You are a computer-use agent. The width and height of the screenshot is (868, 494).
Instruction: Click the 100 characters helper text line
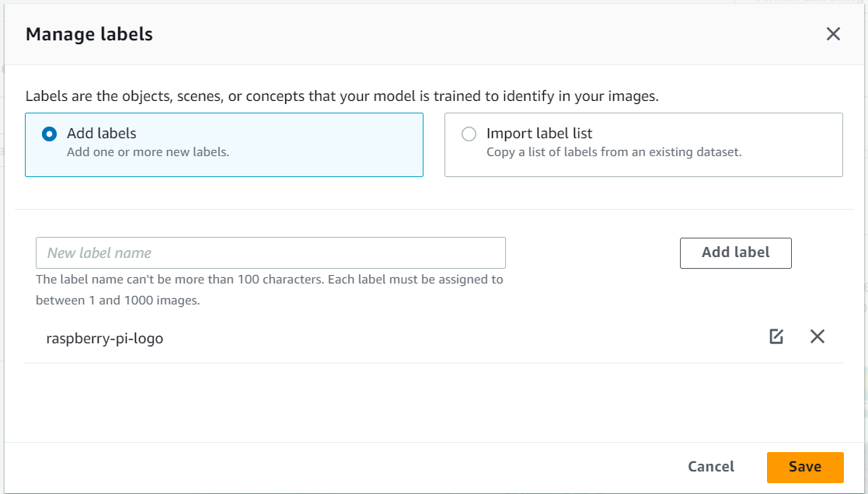pos(270,280)
